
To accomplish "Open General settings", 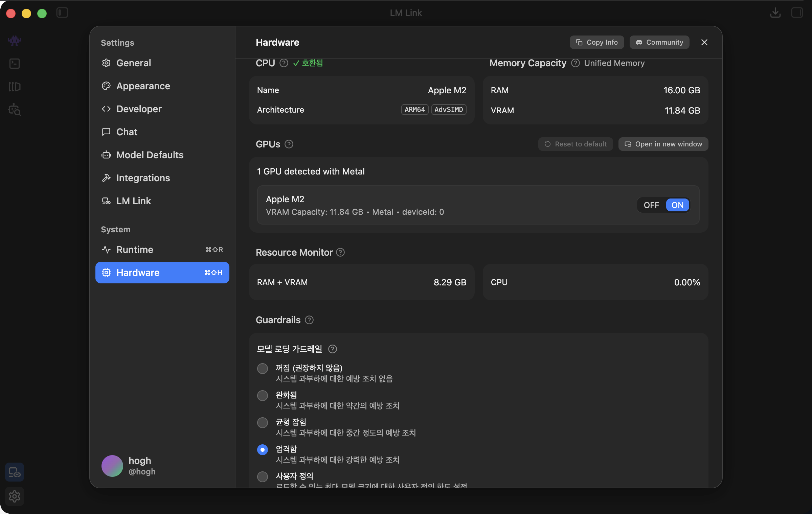I will pos(162,63).
